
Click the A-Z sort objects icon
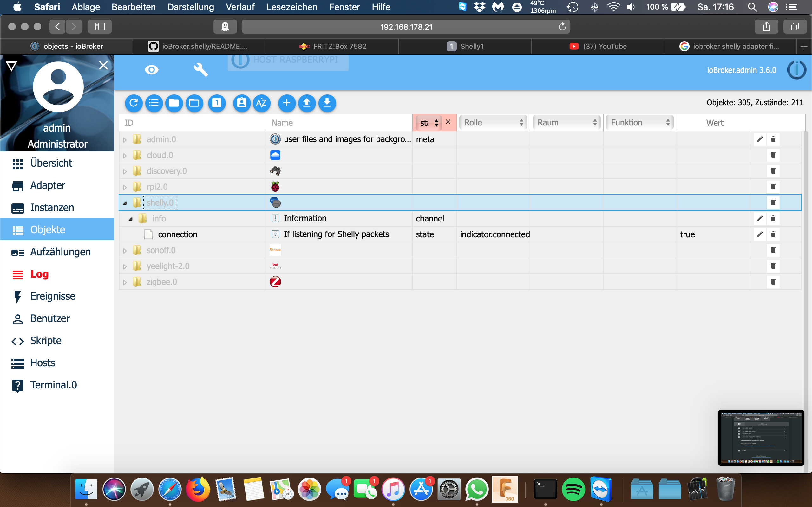click(261, 103)
